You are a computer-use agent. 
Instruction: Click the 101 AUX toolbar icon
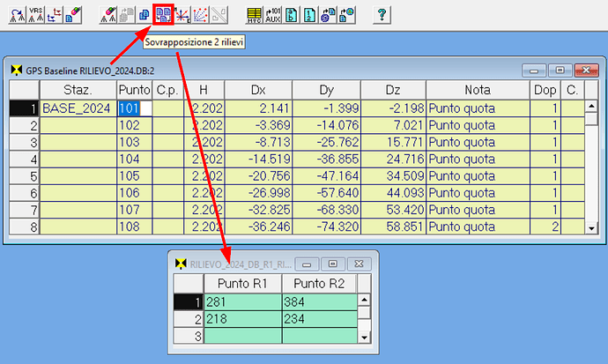(x=272, y=15)
